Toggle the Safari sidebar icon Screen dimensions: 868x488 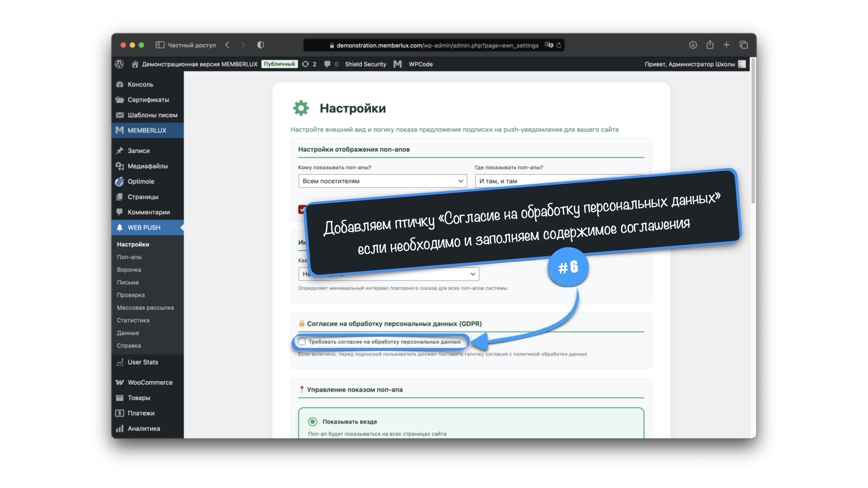coord(160,45)
